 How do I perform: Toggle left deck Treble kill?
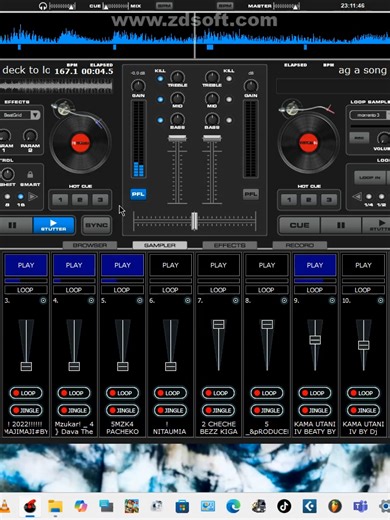coord(160,79)
